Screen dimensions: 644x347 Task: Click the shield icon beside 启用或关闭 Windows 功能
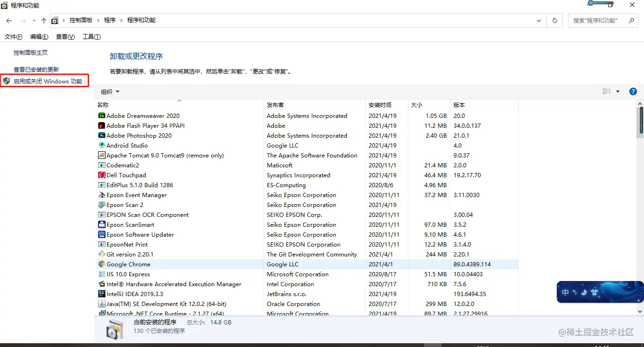(7, 81)
